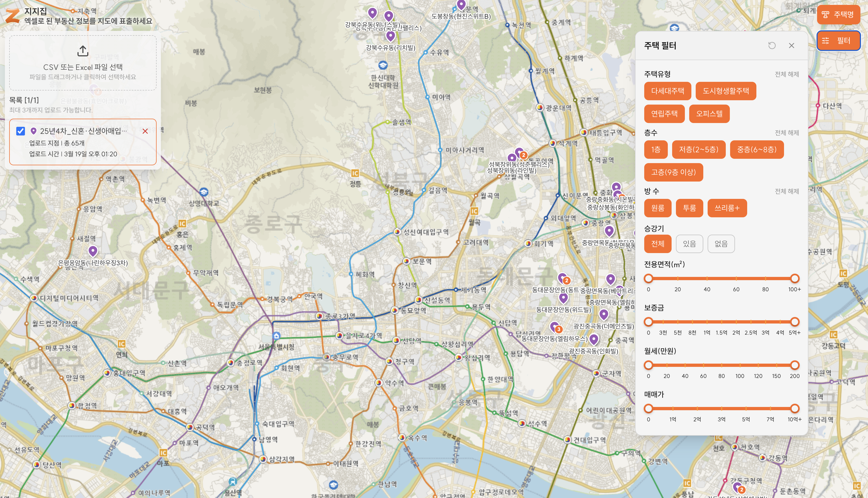Click the 보증금 slider right handle
The image size is (868, 498).
click(x=795, y=322)
